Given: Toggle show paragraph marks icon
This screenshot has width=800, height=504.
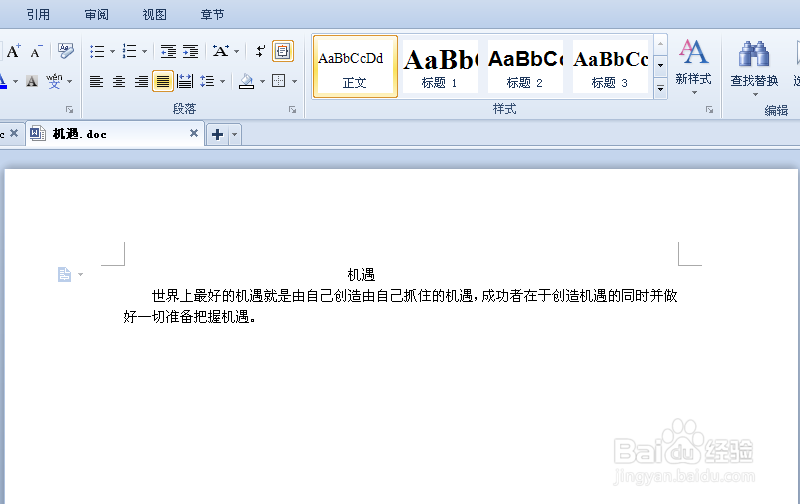Looking at the screenshot, I should 260,51.
